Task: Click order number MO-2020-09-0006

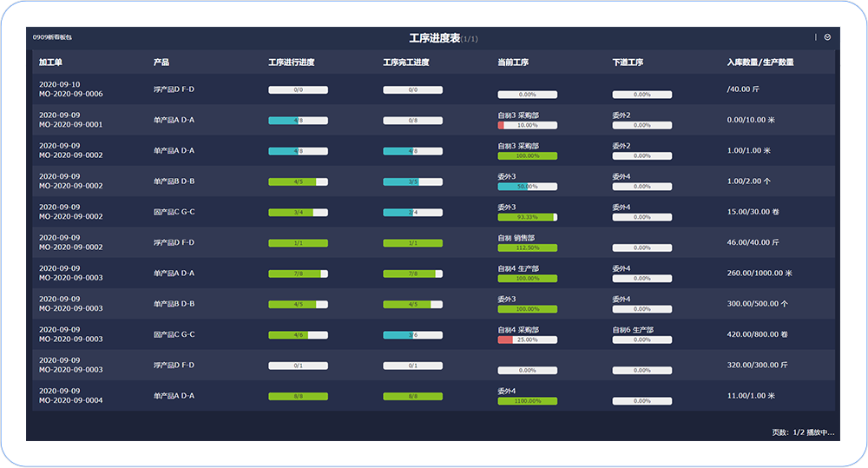Action: click(x=71, y=94)
